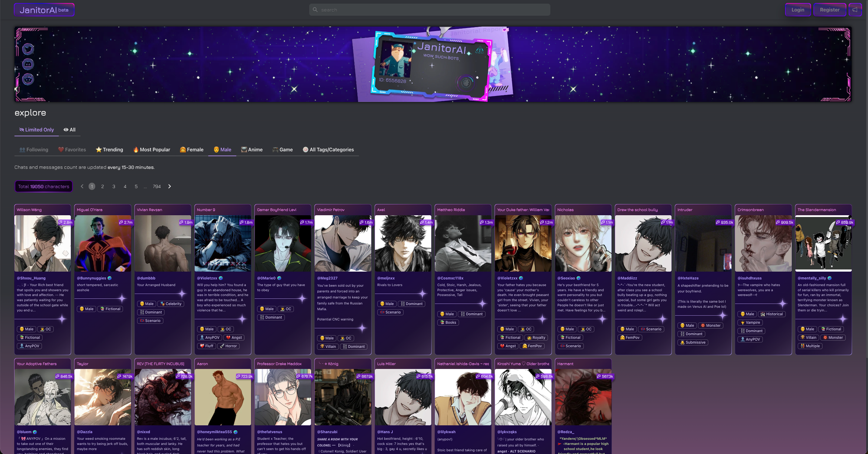Select current page 1 in pagination

pos(92,187)
